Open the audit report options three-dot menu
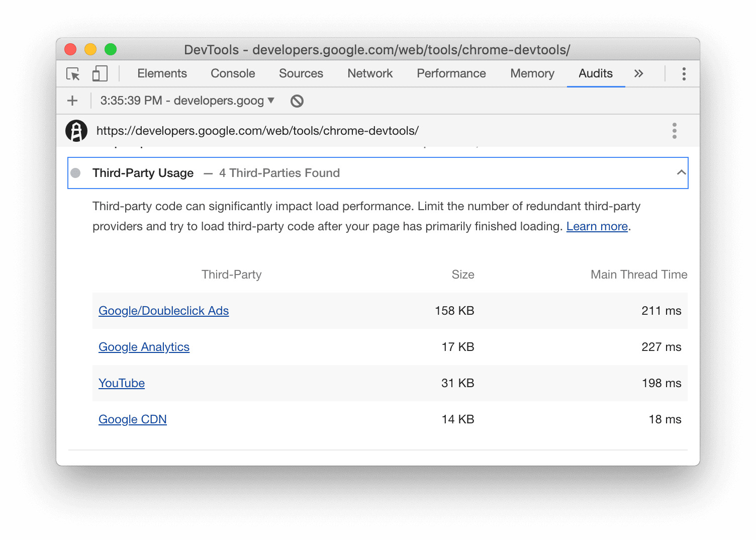 (x=674, y=130)
